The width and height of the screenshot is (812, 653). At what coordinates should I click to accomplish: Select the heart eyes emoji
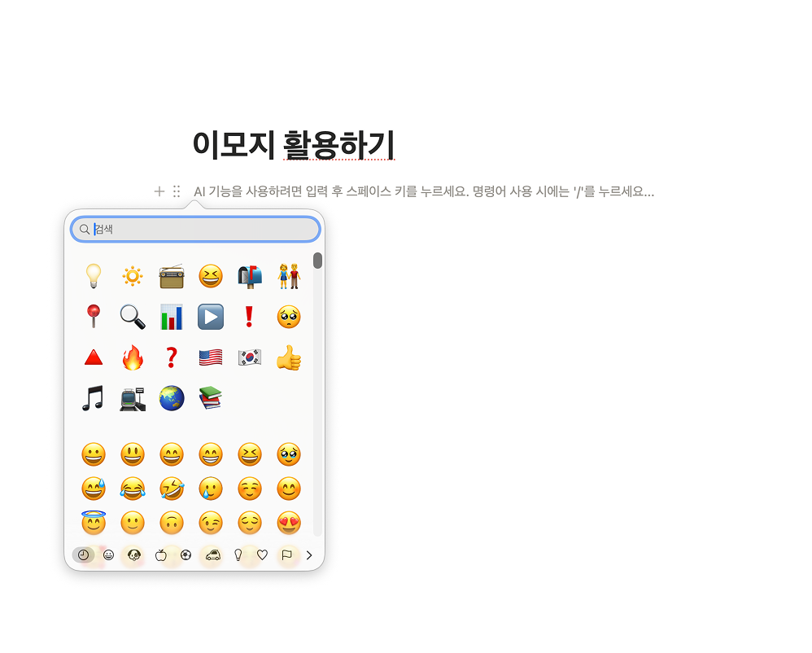pyautogui.click(x=289, y=523)
